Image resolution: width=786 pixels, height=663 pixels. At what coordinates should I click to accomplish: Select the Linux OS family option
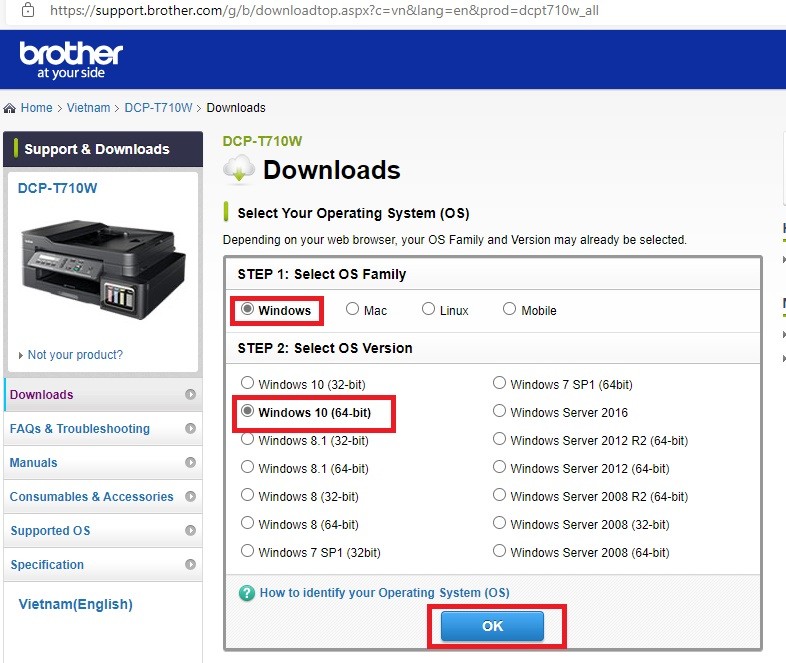point(428,309)
